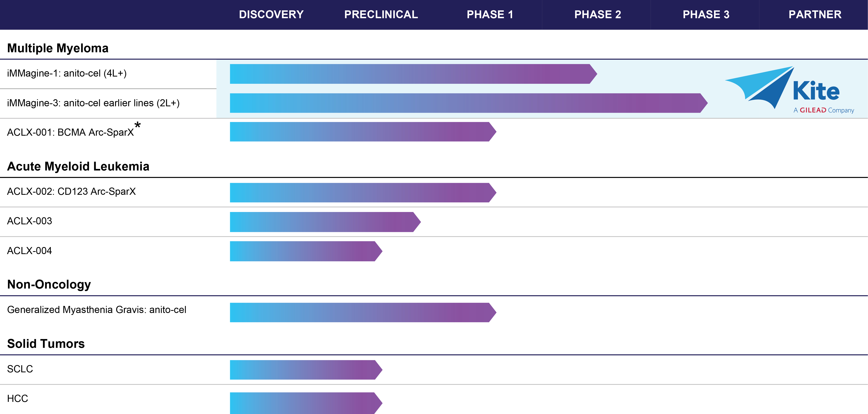Select the PHASE 3 column header
Viewport: 868px width, 414px height.
click(706, 14)
